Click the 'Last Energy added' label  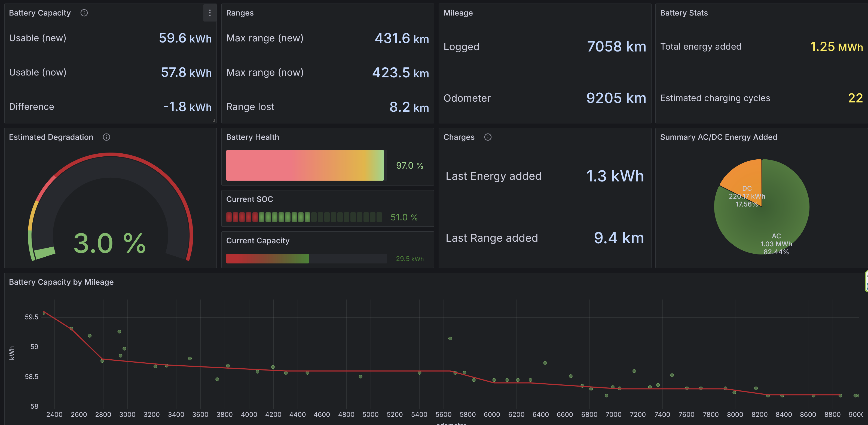493,176
